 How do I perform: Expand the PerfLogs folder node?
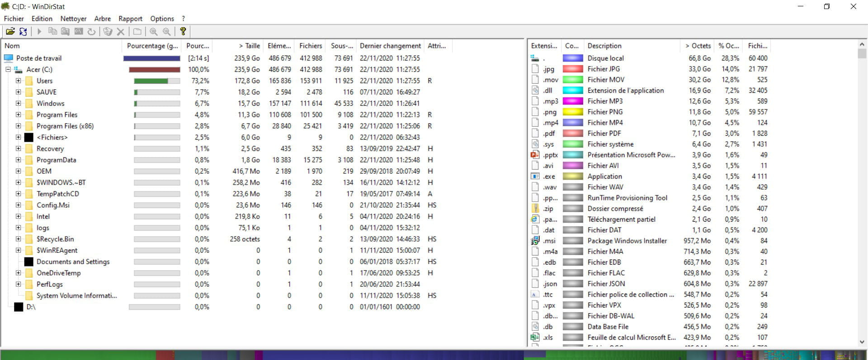(x=18, y=284)
